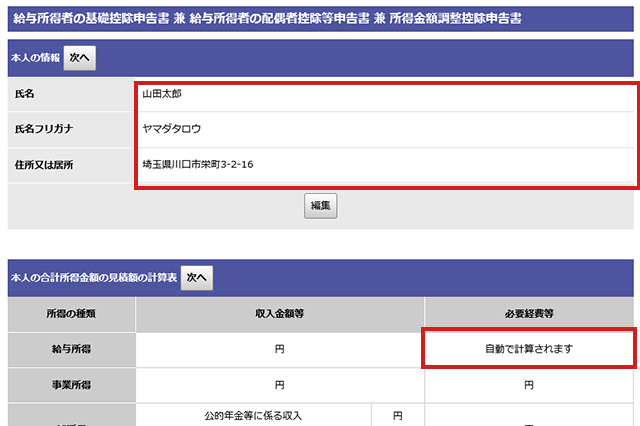Click the 氏名 row label

pos(24,94)
